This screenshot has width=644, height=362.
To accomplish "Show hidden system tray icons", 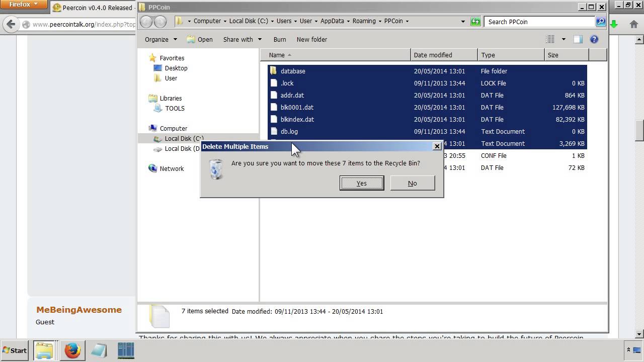I will [628, 350].
